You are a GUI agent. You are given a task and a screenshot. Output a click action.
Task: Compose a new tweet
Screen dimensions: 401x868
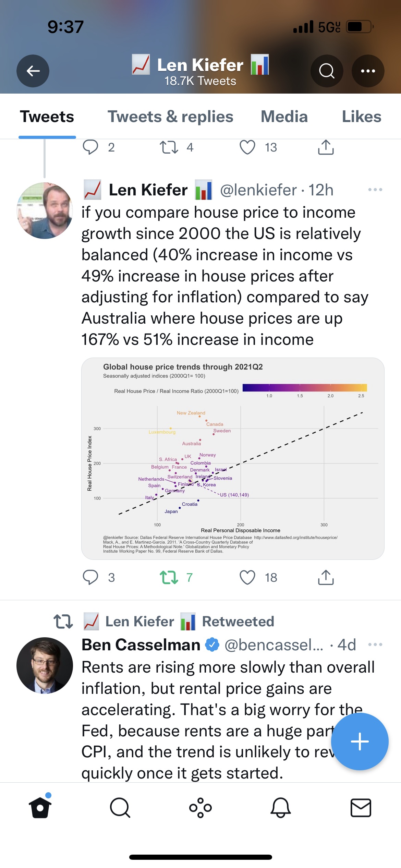tap(360, 742)
